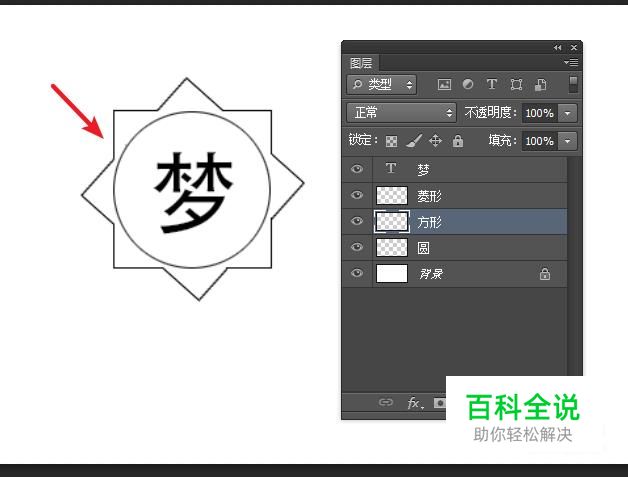The height and width of the screenshot is (477, 628).
Task: Toggle the layer filtering on/off switch
Action: [x=573, y=85]
